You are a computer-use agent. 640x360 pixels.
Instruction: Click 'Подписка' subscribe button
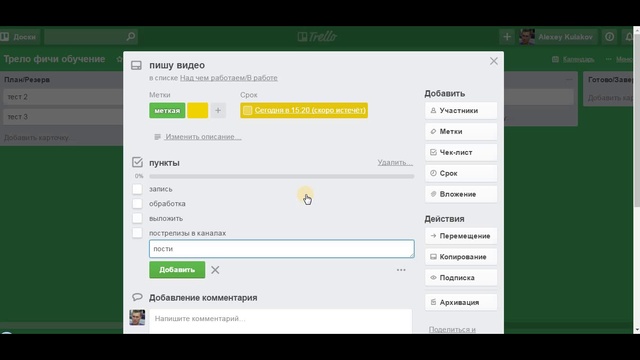(461, 278)
